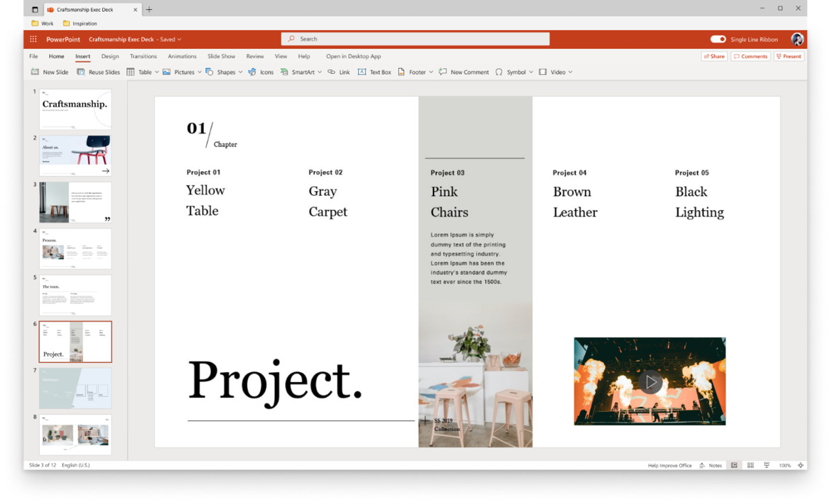Click the New Slide icon
The height and width of the screenshot is (504, 831).
point(35,72)
